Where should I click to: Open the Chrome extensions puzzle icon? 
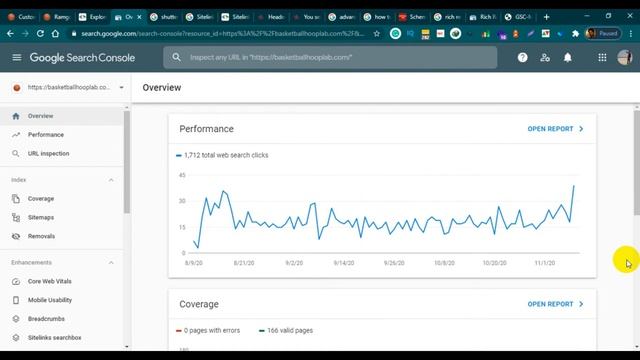pyautogui.click(x=575, y=34)
